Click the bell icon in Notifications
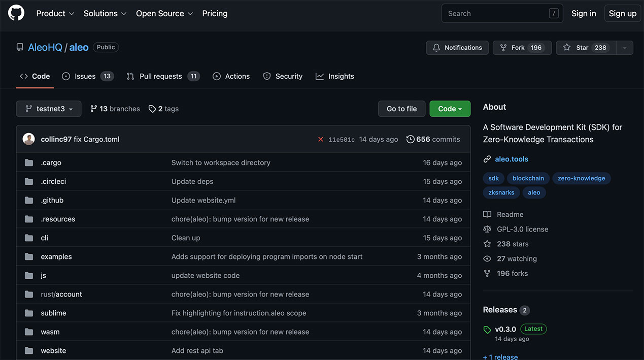This screenshot has width=644, height=360. tap(436, 48)
